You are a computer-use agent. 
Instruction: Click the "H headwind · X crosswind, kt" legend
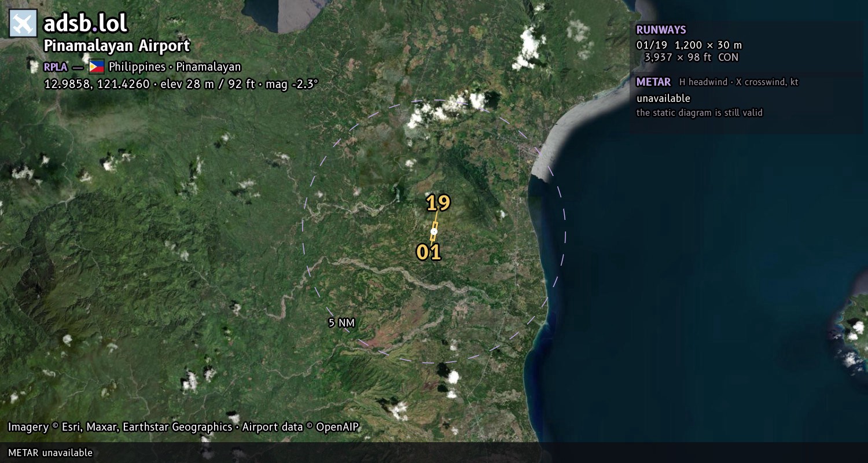pos(739,82)
